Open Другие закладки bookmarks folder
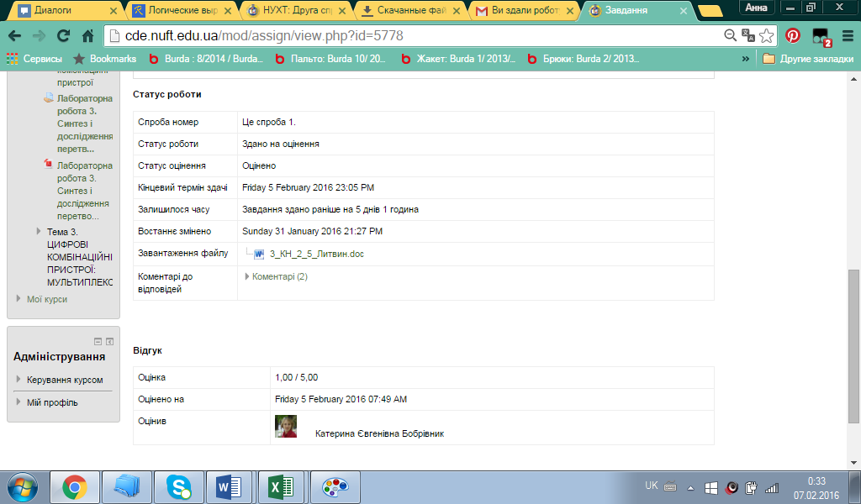Viewport: 861px width, 504px height. [x=807, y=59]
